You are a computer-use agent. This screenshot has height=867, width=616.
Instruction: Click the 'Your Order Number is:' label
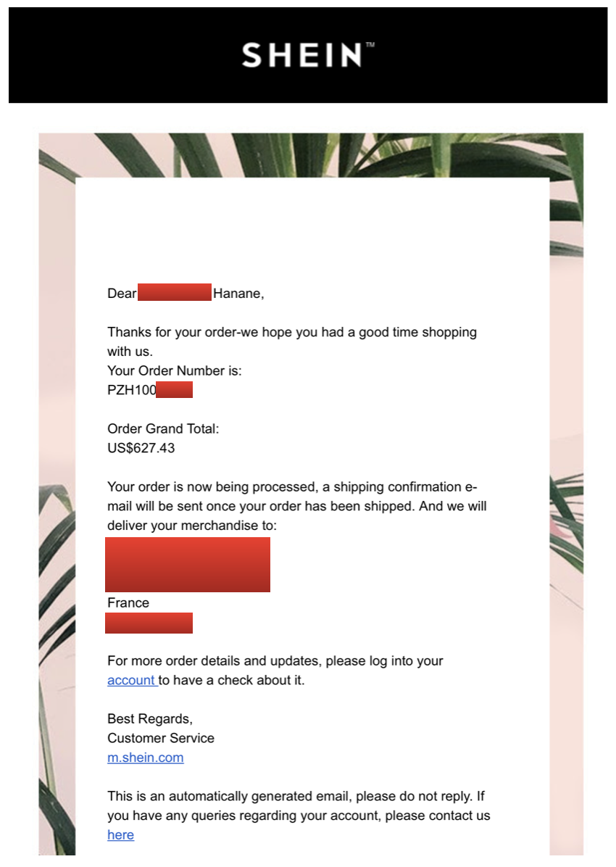point(175,370)
